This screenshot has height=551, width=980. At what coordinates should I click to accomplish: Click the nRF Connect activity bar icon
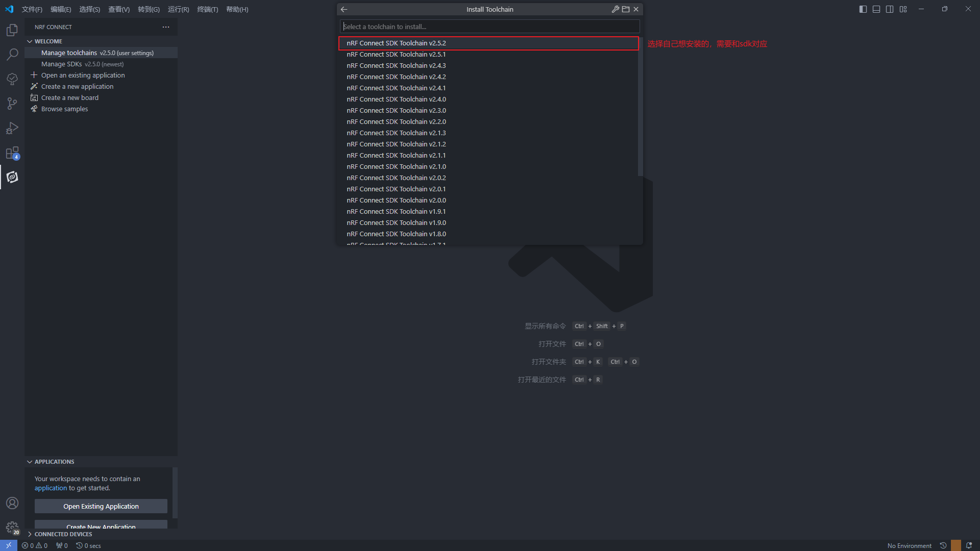coord(12,177)
